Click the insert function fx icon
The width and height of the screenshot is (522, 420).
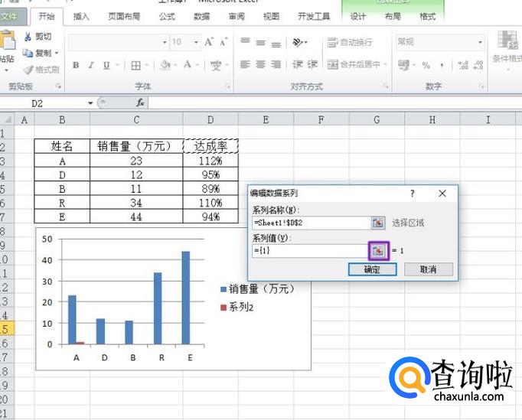(140, 103)
